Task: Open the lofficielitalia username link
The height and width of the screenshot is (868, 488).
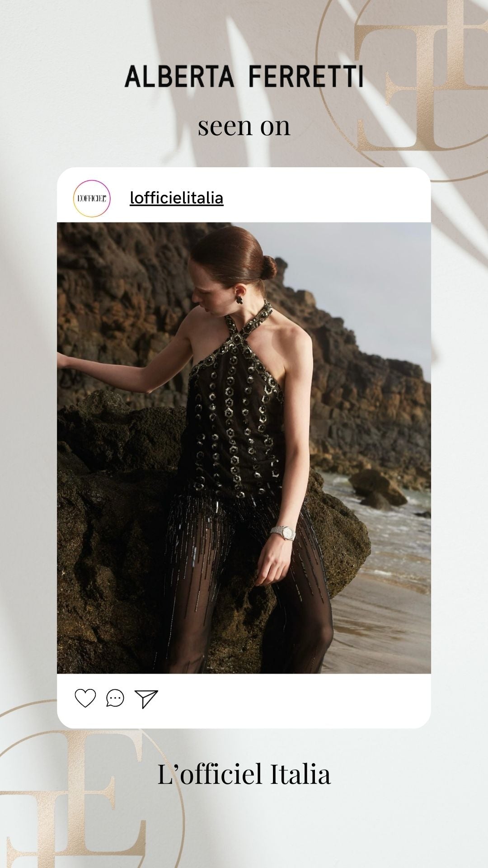Action: [176, 198]
